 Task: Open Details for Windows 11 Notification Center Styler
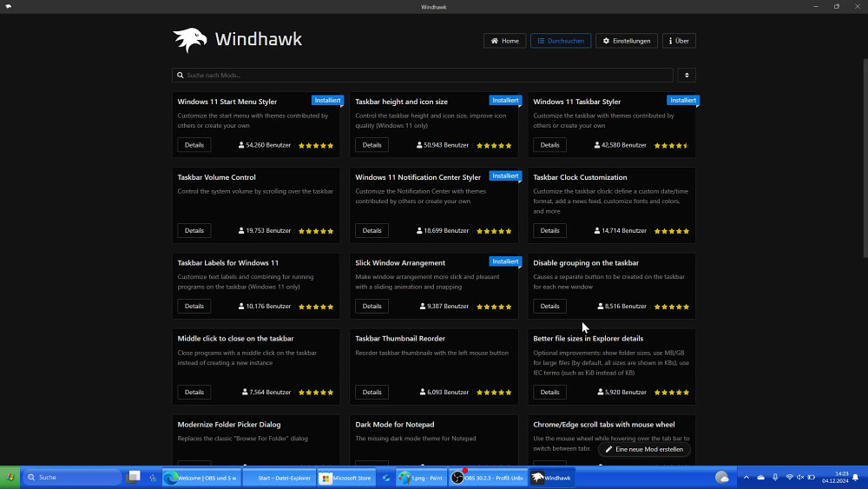pyautogui.click(x=372, y=230)
